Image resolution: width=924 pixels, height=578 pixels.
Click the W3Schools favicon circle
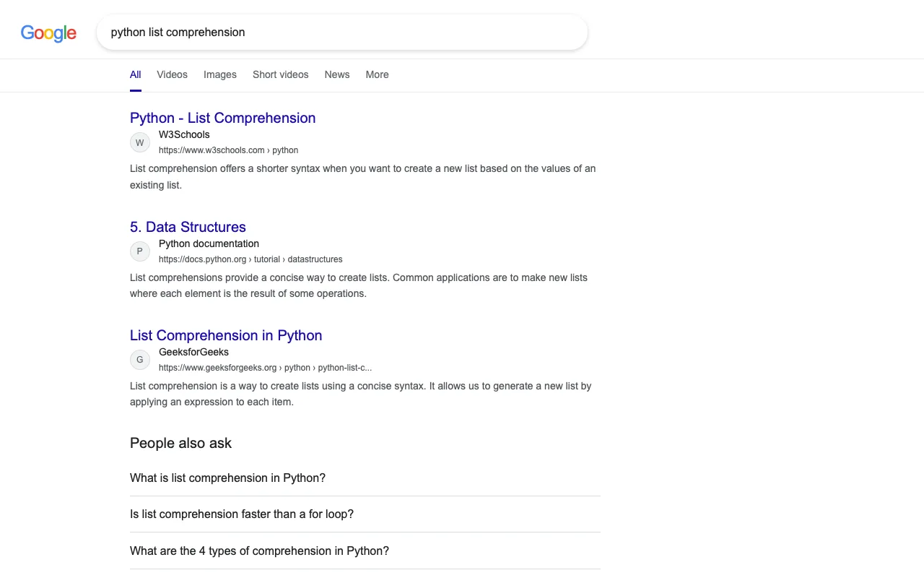pos(140,142)
